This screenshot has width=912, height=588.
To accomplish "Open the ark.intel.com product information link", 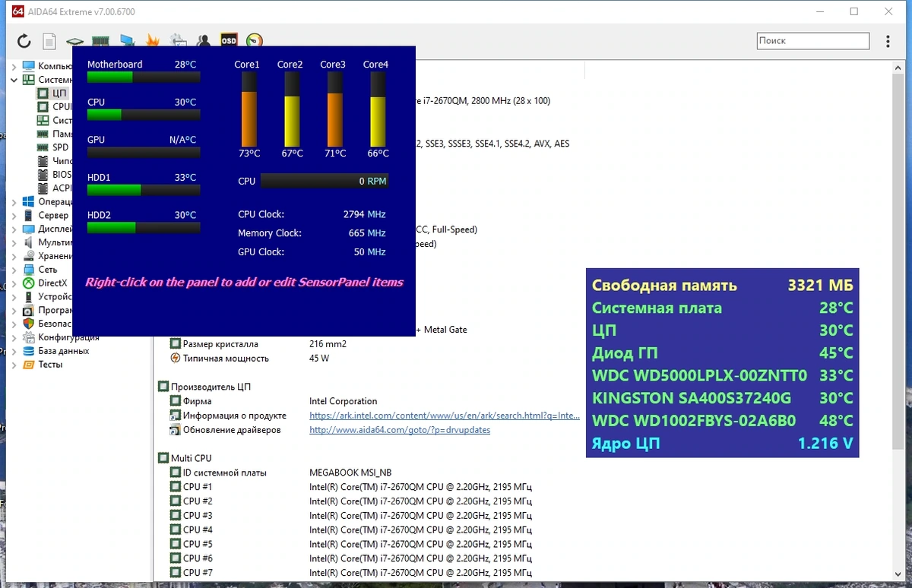I will pyautogui.click(x=445, y=416).
